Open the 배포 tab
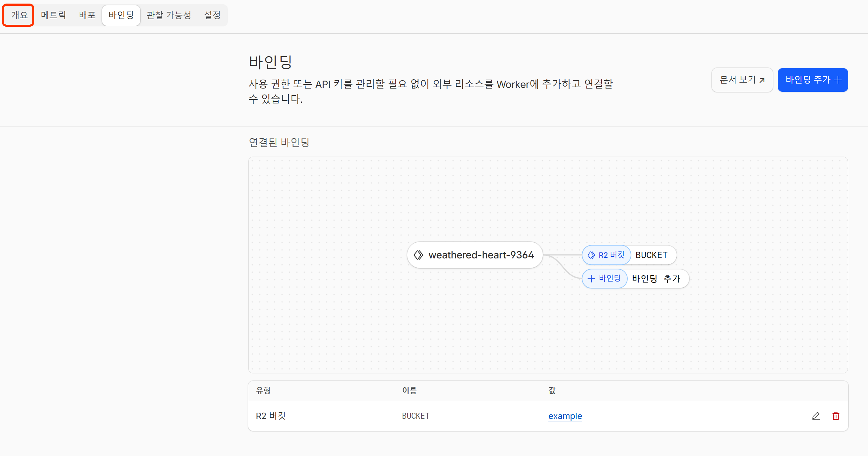The image size is (868, 456). [x=87, y=15]
